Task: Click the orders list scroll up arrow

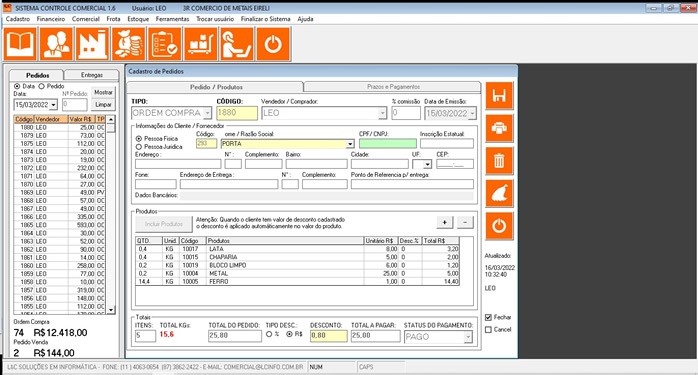Action: [111, 119]
